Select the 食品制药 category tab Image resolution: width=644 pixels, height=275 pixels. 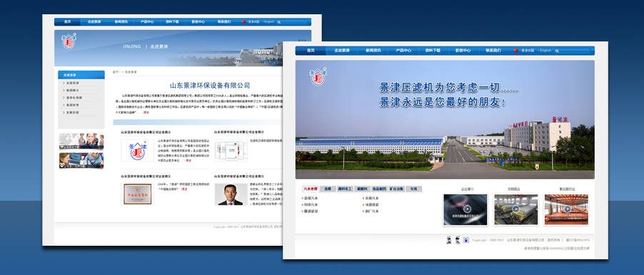[x=379, y=189]
